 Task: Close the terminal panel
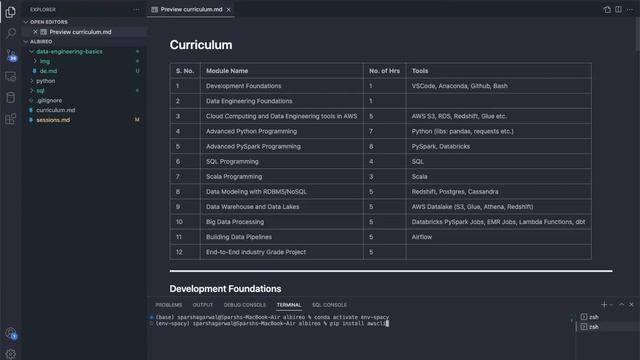pos(631,304)
